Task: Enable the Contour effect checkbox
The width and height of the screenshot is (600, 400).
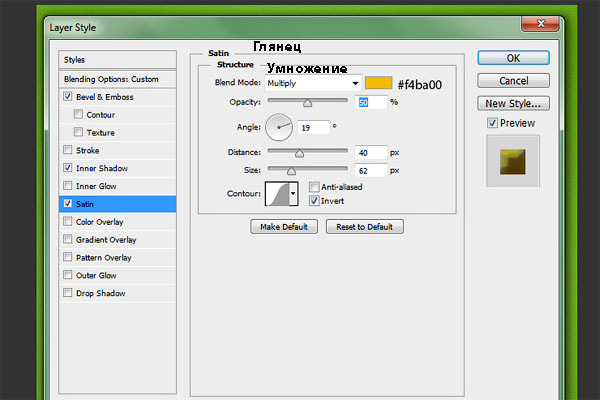Action: click(78, 114)
